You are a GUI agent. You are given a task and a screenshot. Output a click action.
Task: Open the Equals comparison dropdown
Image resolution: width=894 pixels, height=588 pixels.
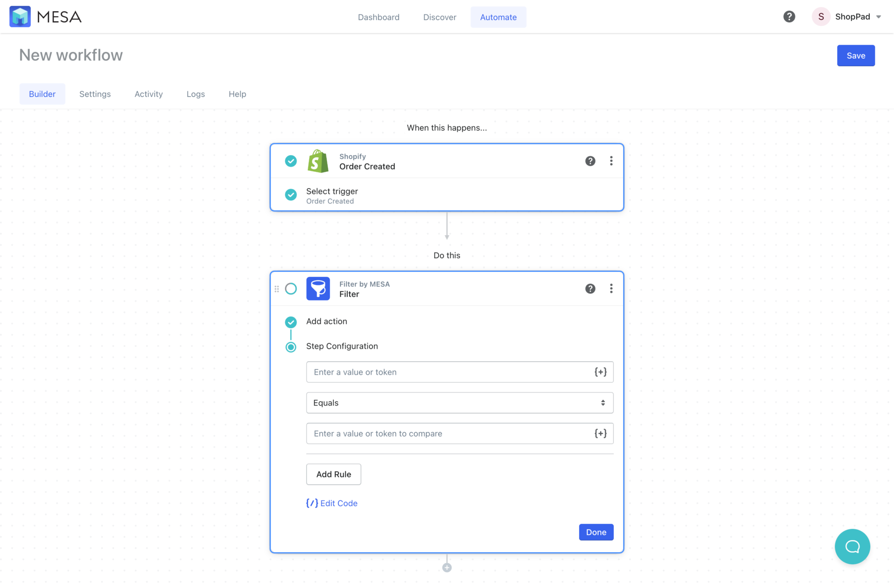click(459, 403)
